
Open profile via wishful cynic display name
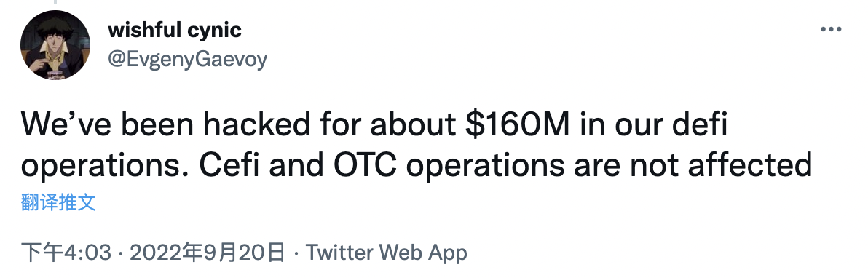coord(174,30)
